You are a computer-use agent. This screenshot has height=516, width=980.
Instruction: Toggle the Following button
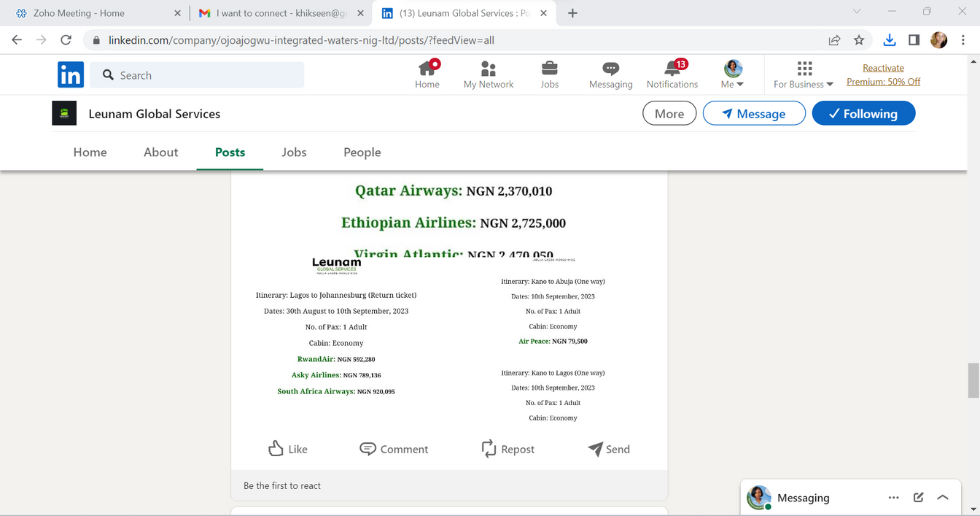pos(863,113)
